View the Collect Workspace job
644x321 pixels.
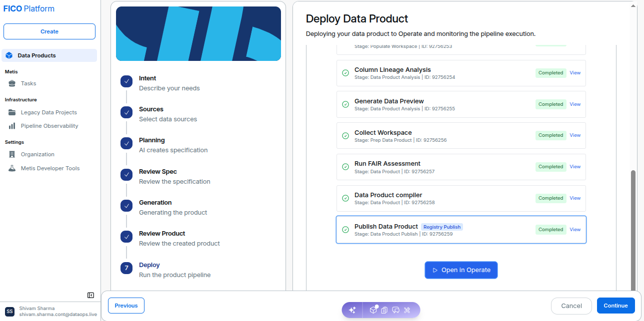pyautogui.click(x=575, y=135)
